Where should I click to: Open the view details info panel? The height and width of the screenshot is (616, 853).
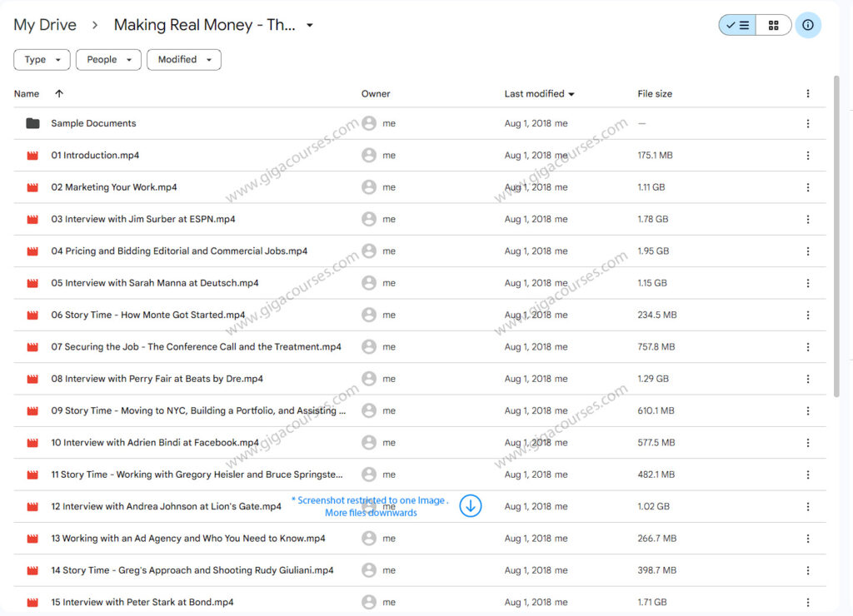808,25
